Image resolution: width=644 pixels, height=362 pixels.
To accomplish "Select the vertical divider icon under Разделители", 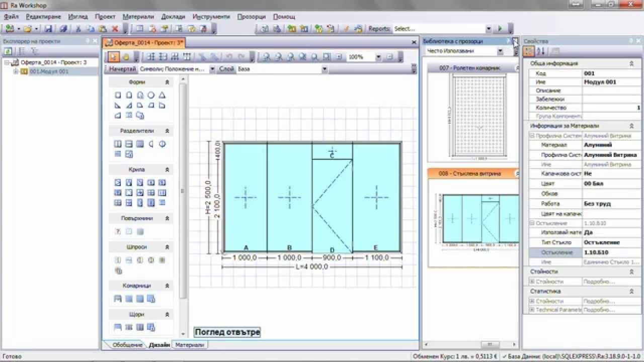I will click(118, 144).
